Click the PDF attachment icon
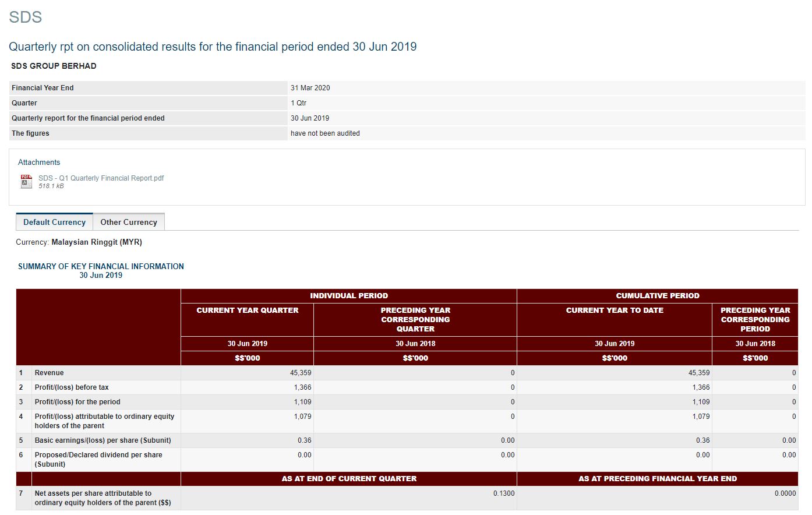Image resolution: width=812 pixels, height=515 pixels. pos(26,182)
